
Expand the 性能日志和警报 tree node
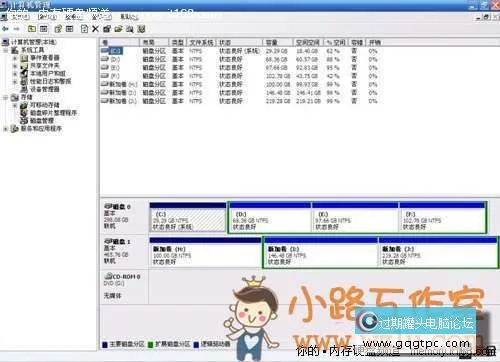(15, 81)
